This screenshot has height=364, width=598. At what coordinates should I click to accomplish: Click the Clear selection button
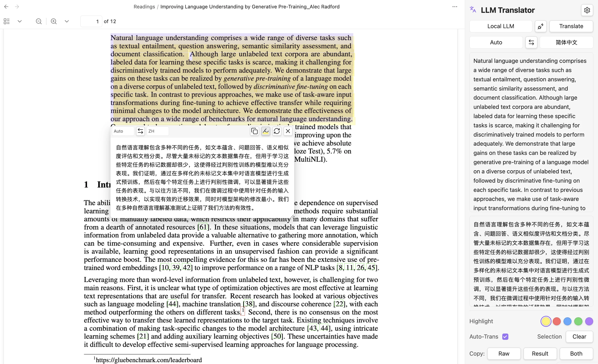pyautogui.click(x=579, y=337)
